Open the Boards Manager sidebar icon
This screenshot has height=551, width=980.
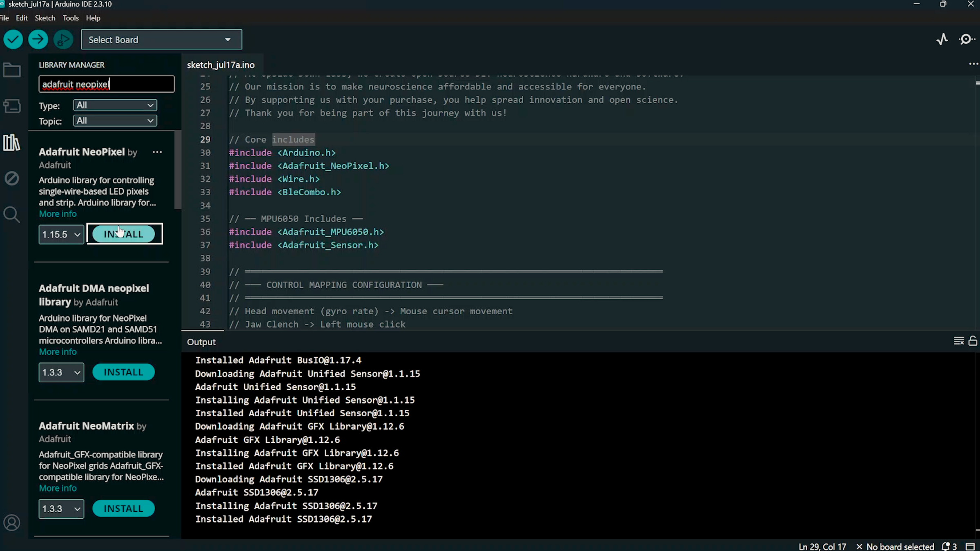pos(12,106)
